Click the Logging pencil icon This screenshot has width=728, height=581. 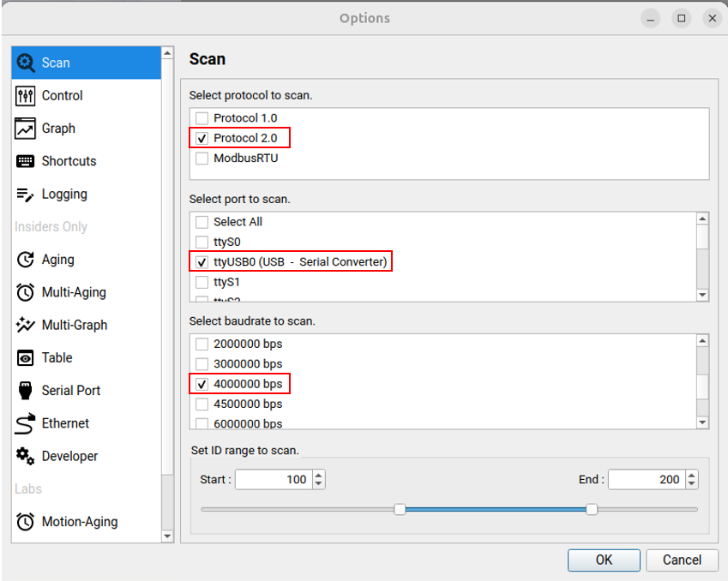tap(26, 195)
